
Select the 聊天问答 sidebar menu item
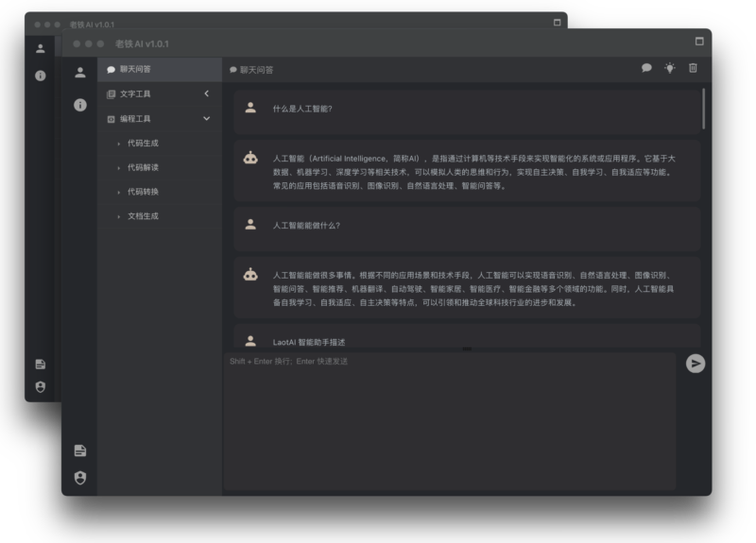tap(159, 69)
